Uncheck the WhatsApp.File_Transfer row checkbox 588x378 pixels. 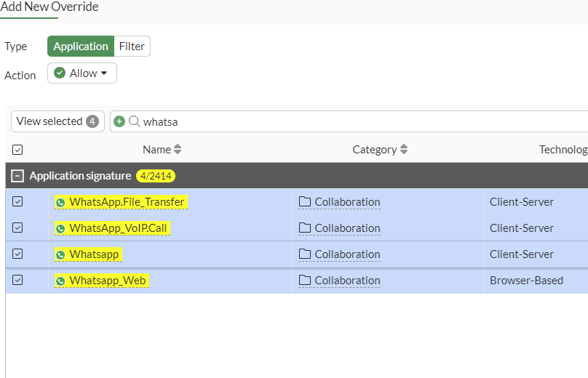pyautogui.click(x=17, y=202)
